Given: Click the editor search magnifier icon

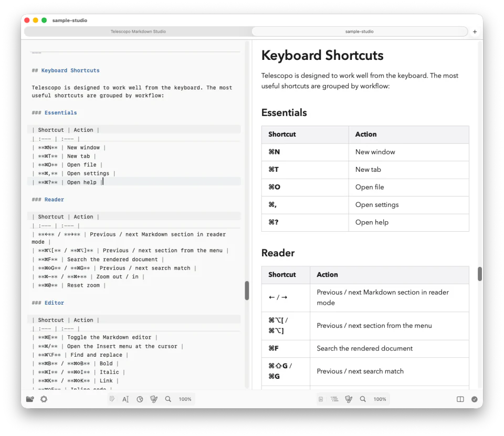Looking at the screenshot, I should point(168,399).
